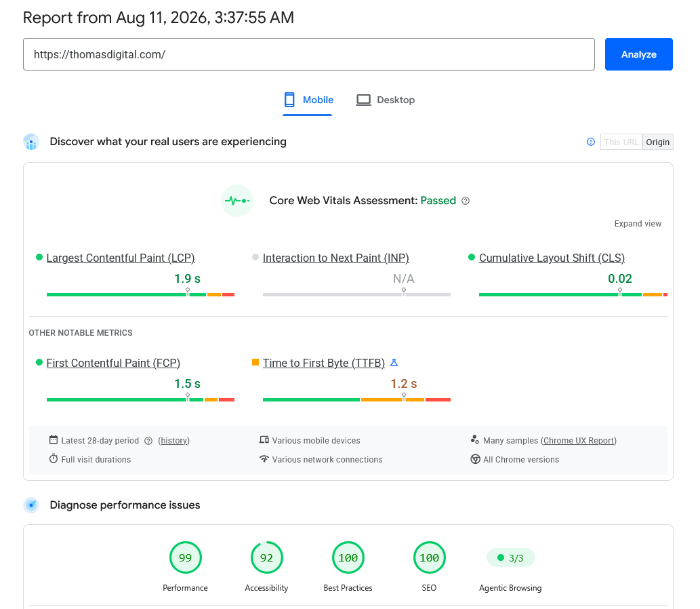Open the Core Web Vitals help question mark
The height and width of the screenshot is (609, 700).
pos(466,201)
